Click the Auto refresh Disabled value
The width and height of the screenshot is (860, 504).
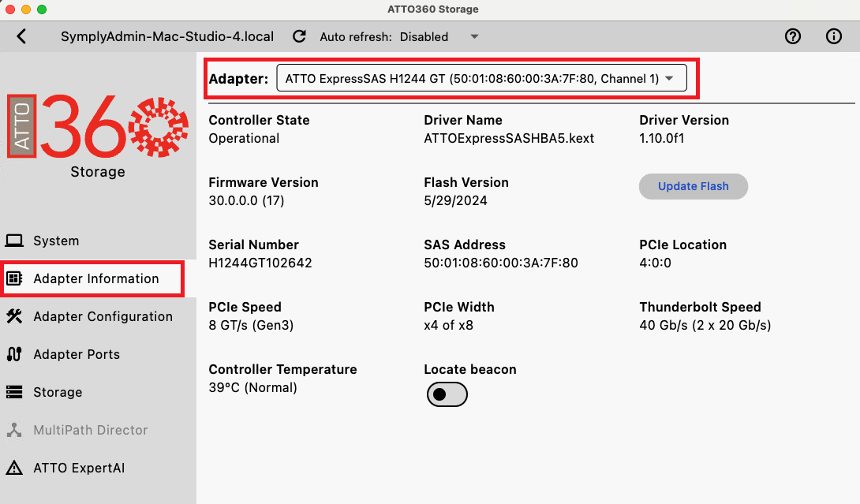(424, 37)
